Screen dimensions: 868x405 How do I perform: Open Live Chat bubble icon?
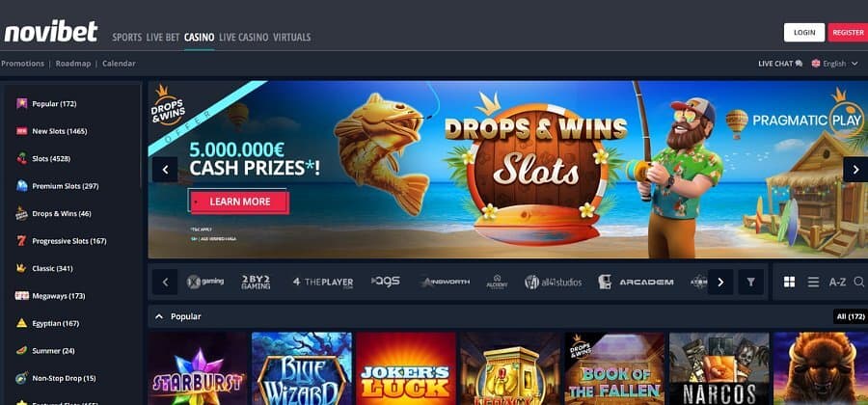point(799,64)
